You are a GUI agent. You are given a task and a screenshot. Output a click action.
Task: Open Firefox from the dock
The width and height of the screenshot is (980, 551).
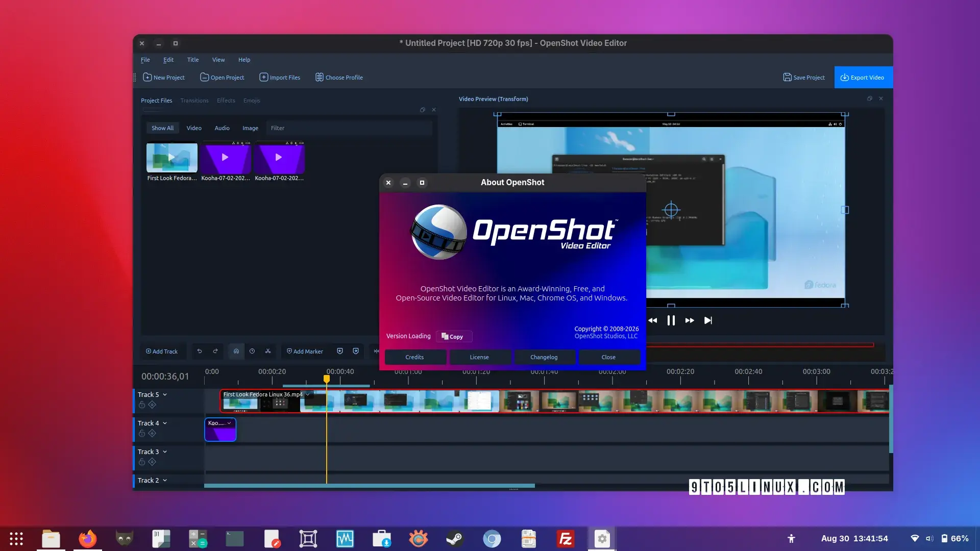pyautogui.click(x=87, y=539)
